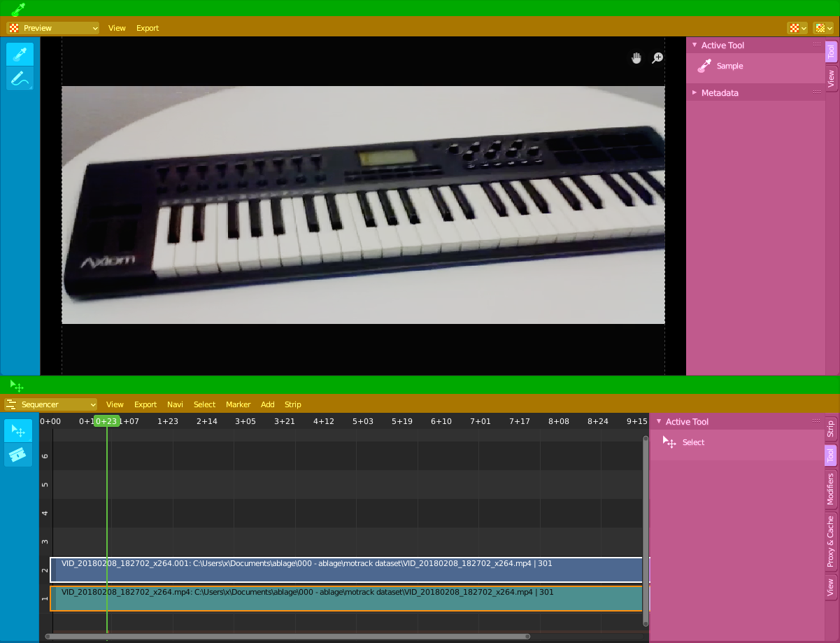Click the Sample label in the Active Tool panel

pos(729,66)
